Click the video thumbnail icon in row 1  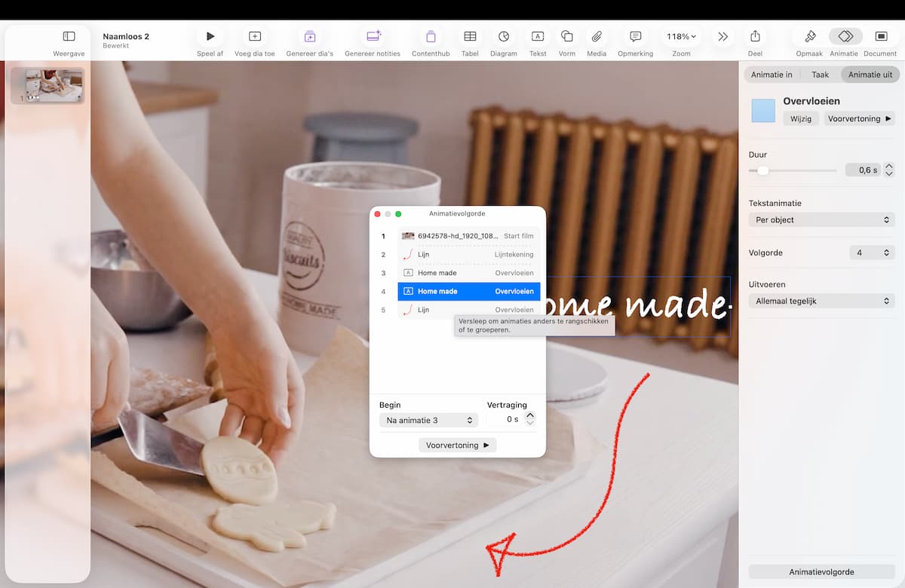(x=408, y=236)
